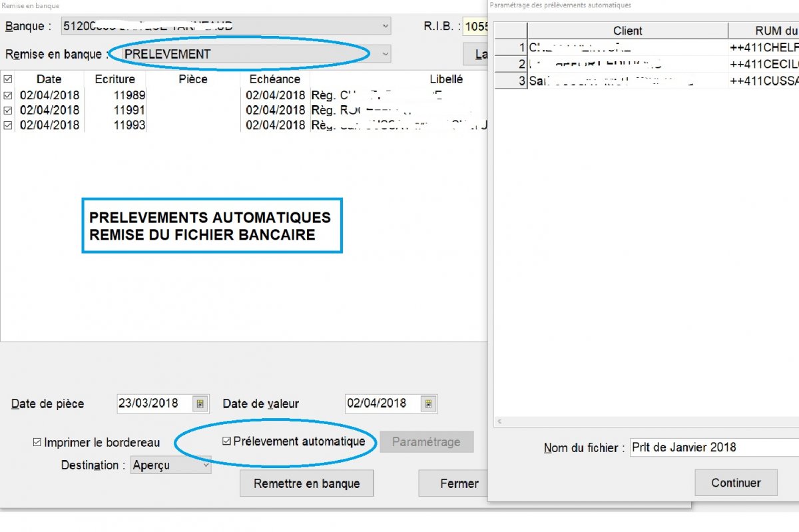Click the Continuer button
Image resolution: width=799 pixels, height=532 pixels.
[x=736, y=483]
